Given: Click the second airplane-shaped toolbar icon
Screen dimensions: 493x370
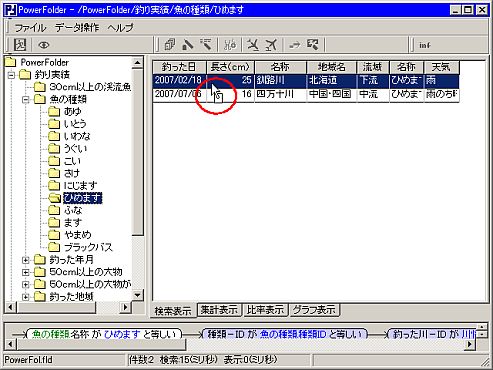Looking at the screenshot, I should [271, 45].
